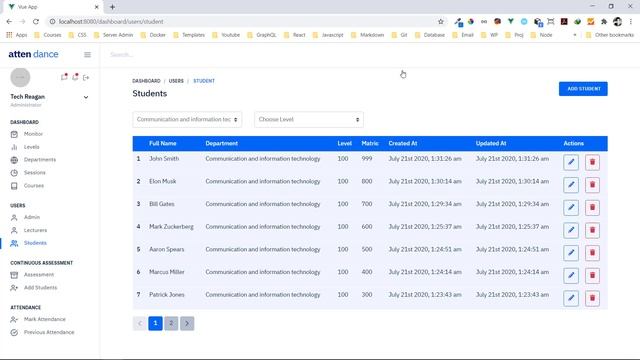Open Sessions in the sidebar
Image resolution: width=640 pixels, height=360 pixels.
34,173
